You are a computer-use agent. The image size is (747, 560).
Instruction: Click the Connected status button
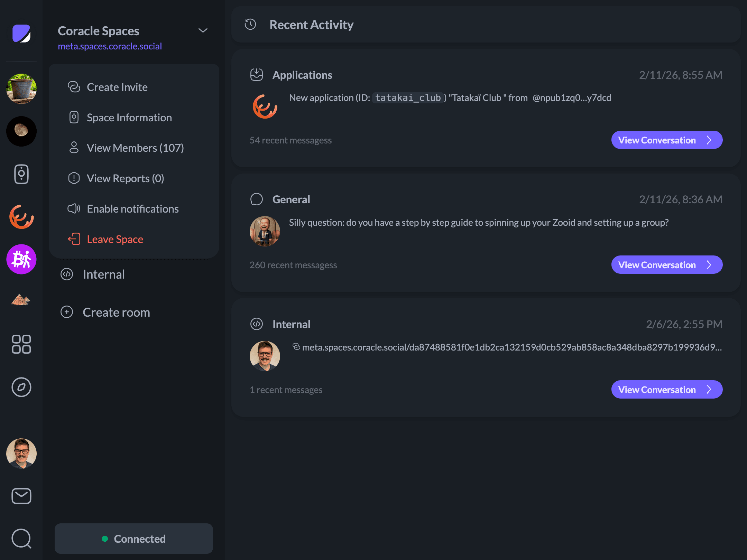[134, 539]
